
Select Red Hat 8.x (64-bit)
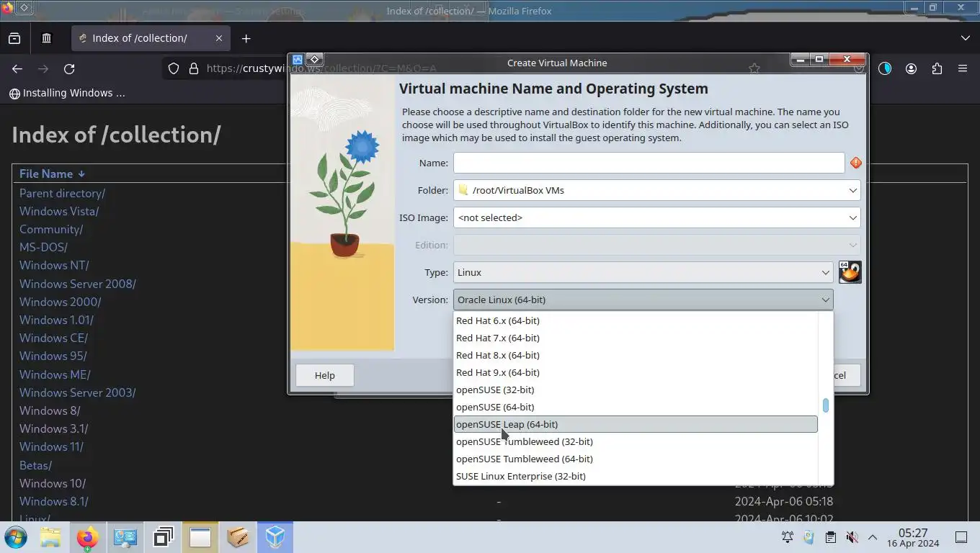click(x=636, y=355)
